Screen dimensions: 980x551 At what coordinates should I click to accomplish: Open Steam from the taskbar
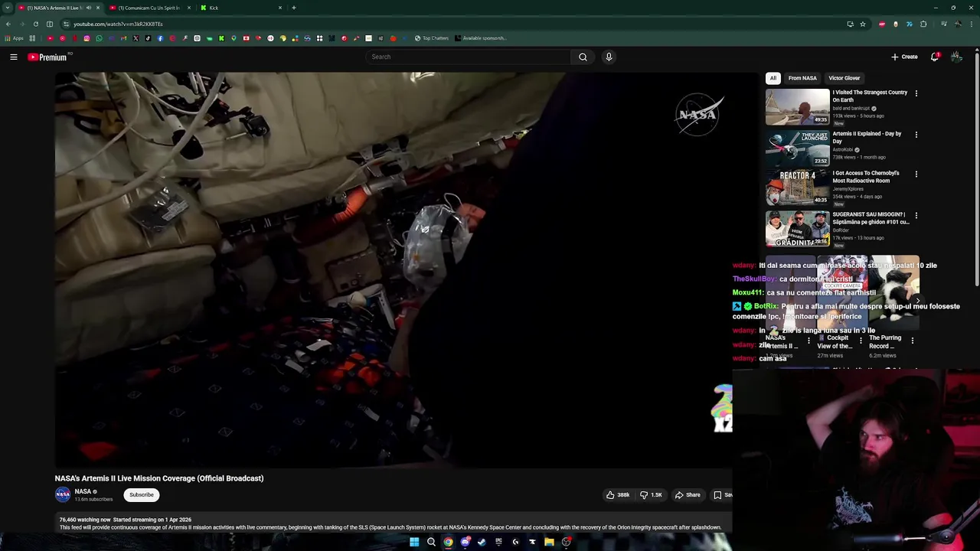tap(482, 542)
